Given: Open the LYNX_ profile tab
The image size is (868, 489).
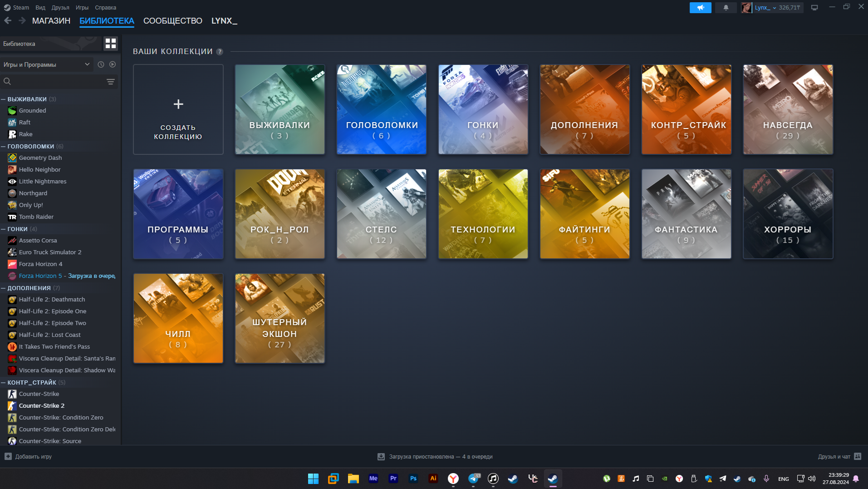Looking at the screenshot, I should [x=224, y=21].
